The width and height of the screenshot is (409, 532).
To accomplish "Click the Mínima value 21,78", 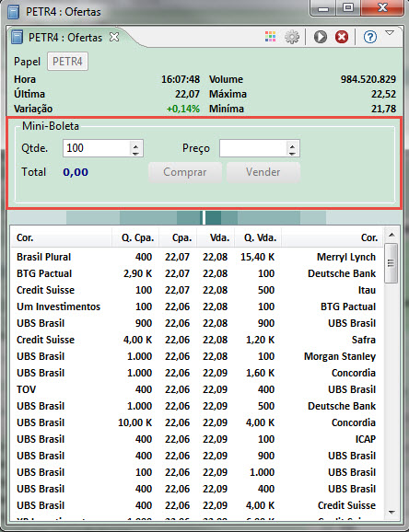I will pos(383,109).
